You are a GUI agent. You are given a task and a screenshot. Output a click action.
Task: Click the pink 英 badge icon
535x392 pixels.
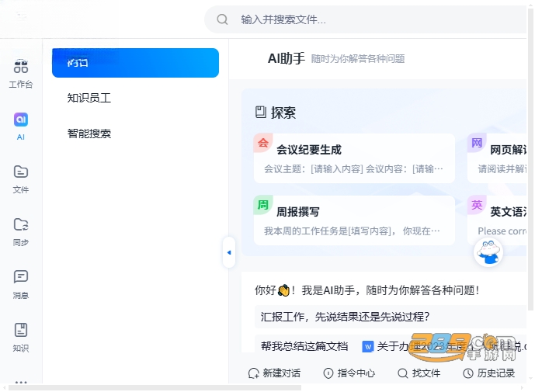click(x=477, y=205)
